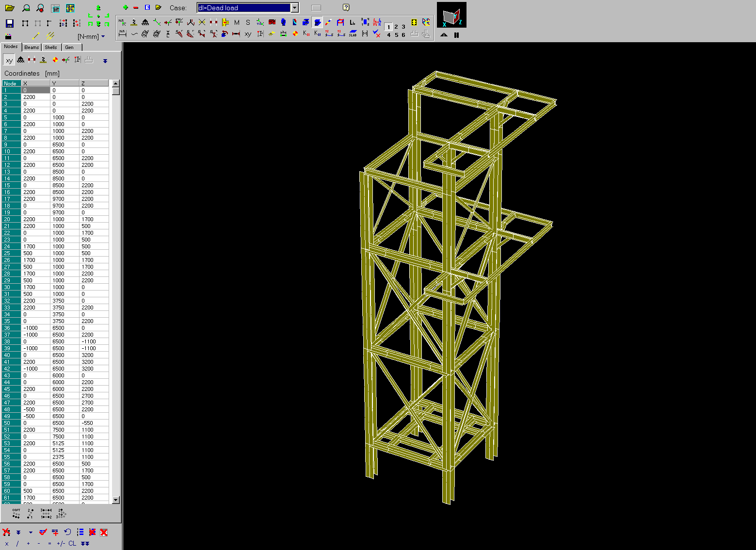Toggle the M display button in toolbar

(237, 22)
